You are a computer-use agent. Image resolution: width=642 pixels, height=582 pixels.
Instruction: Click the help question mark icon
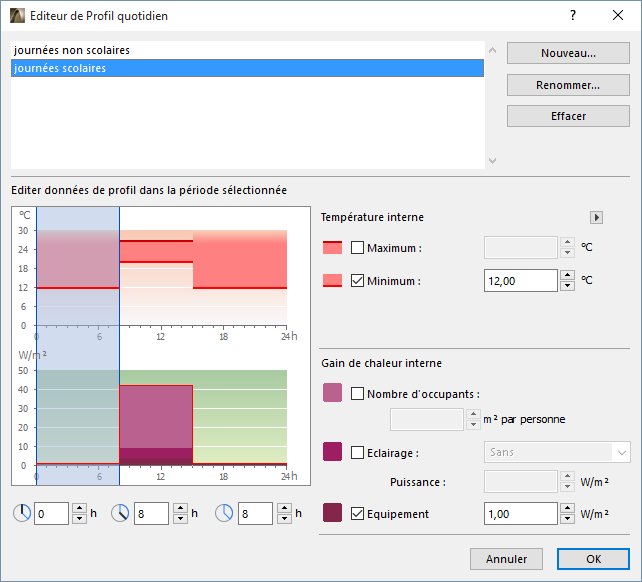coord(573,15)
